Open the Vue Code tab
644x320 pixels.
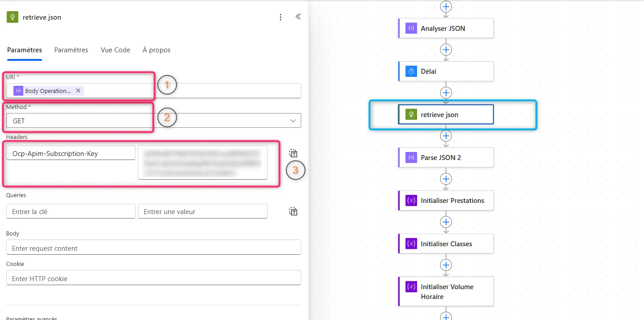point(115,50)
